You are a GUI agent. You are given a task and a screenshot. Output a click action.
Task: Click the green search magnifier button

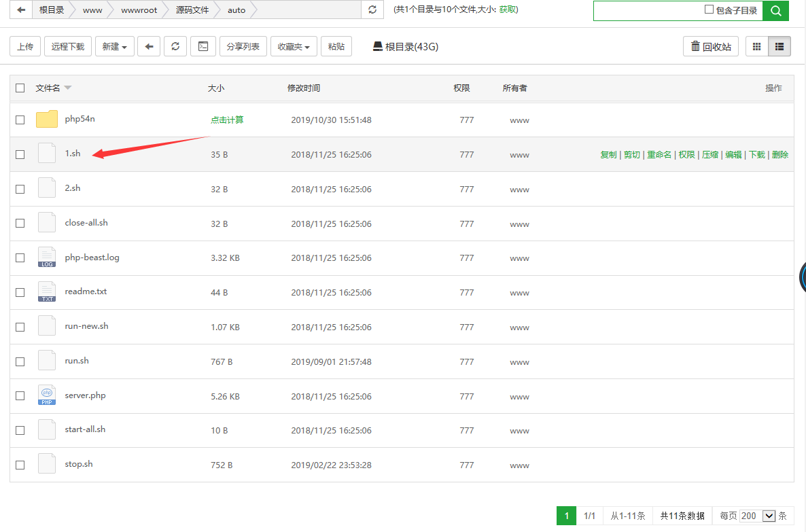coord(775,10)
